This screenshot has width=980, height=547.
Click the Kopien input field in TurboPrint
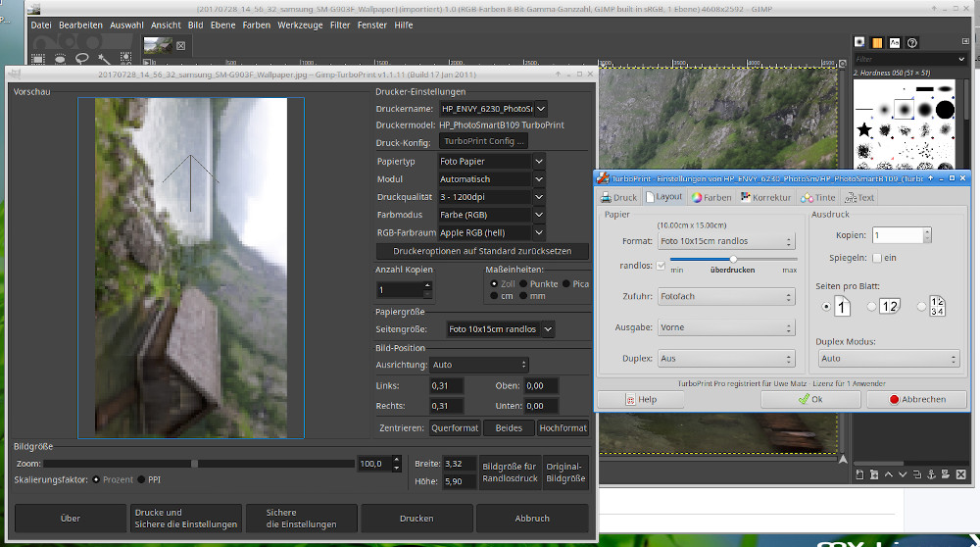(x=898, y=235)
